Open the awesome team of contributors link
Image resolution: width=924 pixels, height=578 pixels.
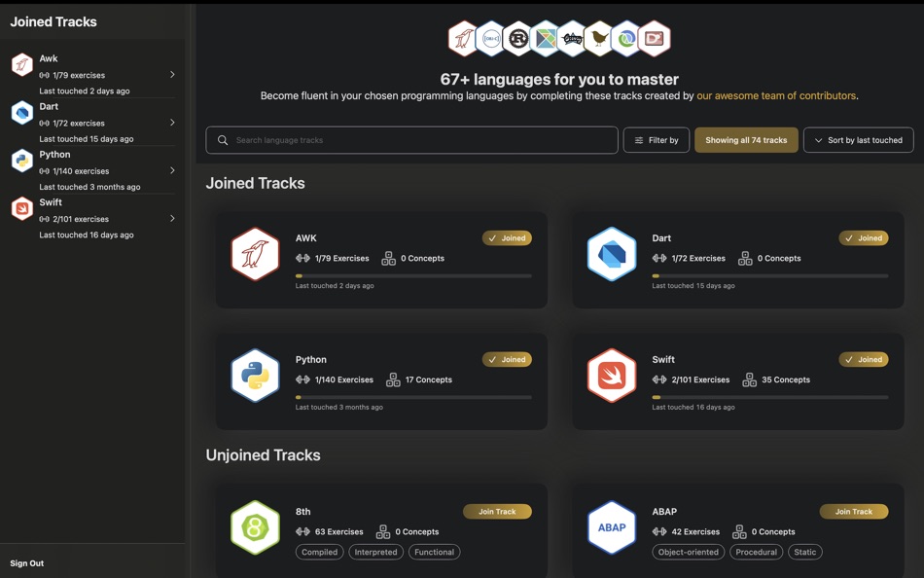tap(776, 95)
